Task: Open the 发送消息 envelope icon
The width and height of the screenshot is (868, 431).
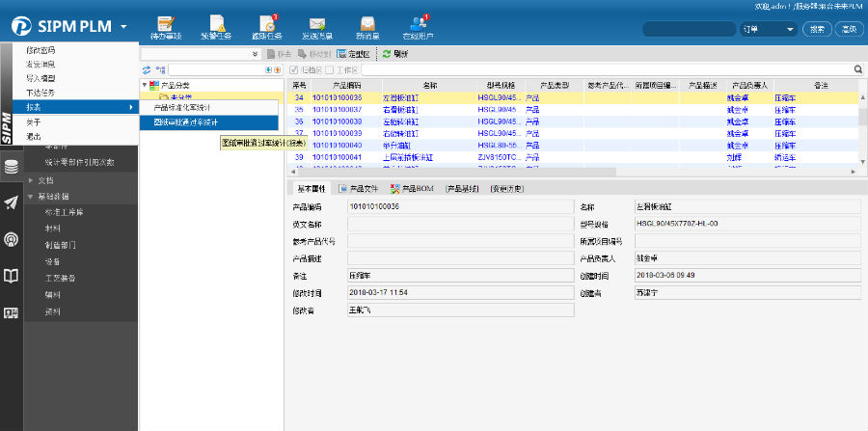Action: (315, 26)
